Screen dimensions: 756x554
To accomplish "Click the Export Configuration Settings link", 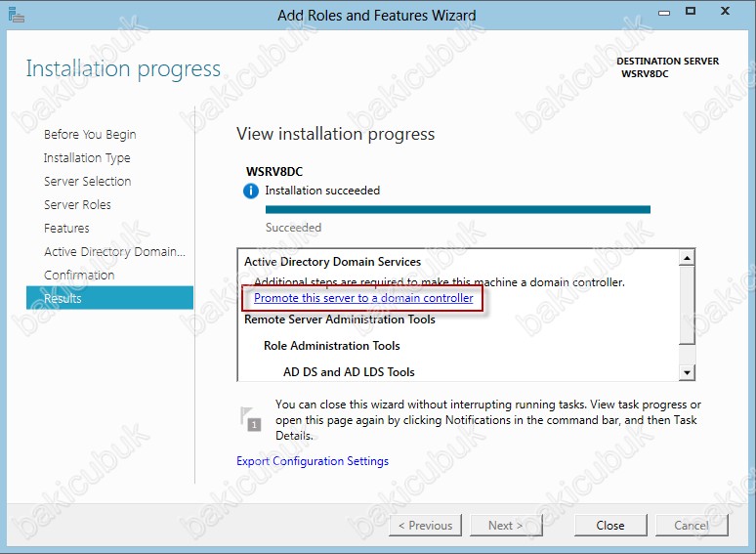I will pos(313,461).
